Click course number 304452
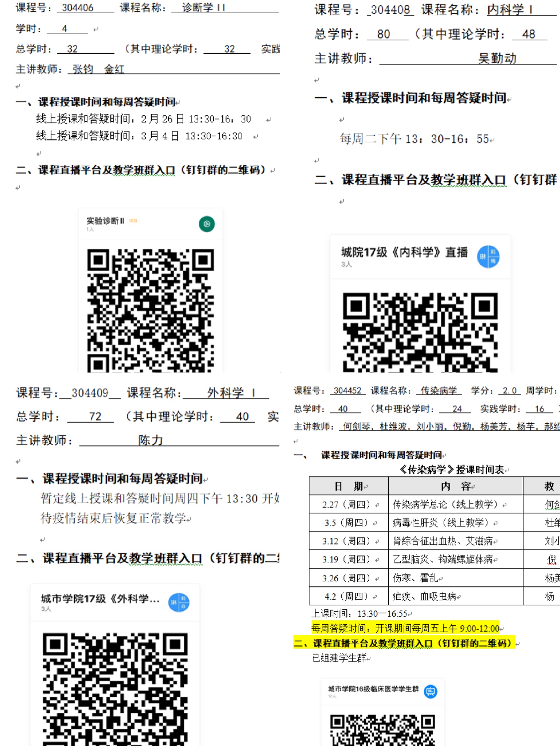Viewport: 560px width, 746px height. (347, 391)
